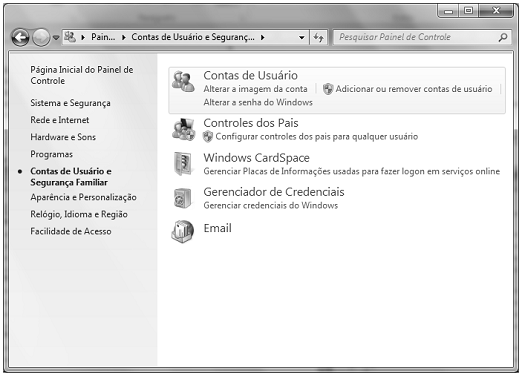Click 'Alterar a senha do Windows'
This screenshot has width=522, height=378.
(258, 102)
